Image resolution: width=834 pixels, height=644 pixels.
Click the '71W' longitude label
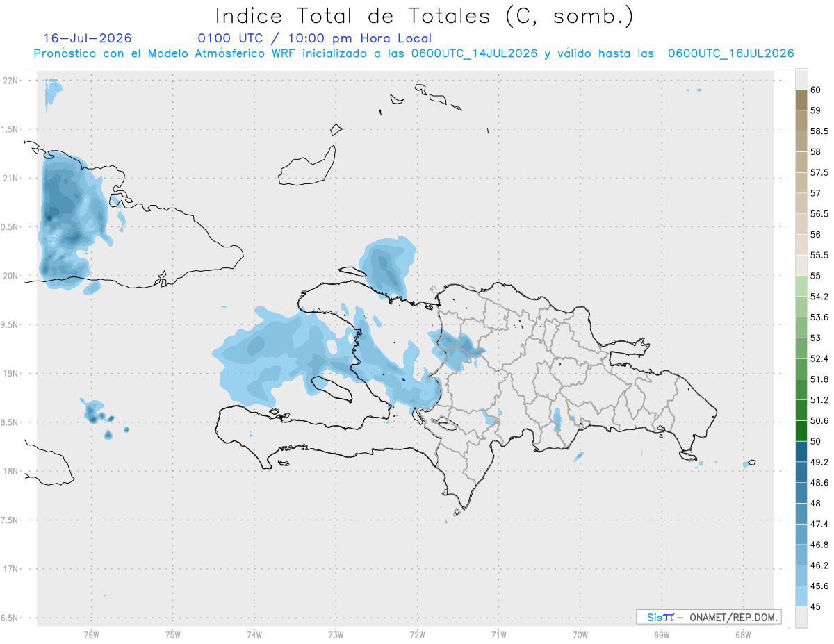click(498, 634)
